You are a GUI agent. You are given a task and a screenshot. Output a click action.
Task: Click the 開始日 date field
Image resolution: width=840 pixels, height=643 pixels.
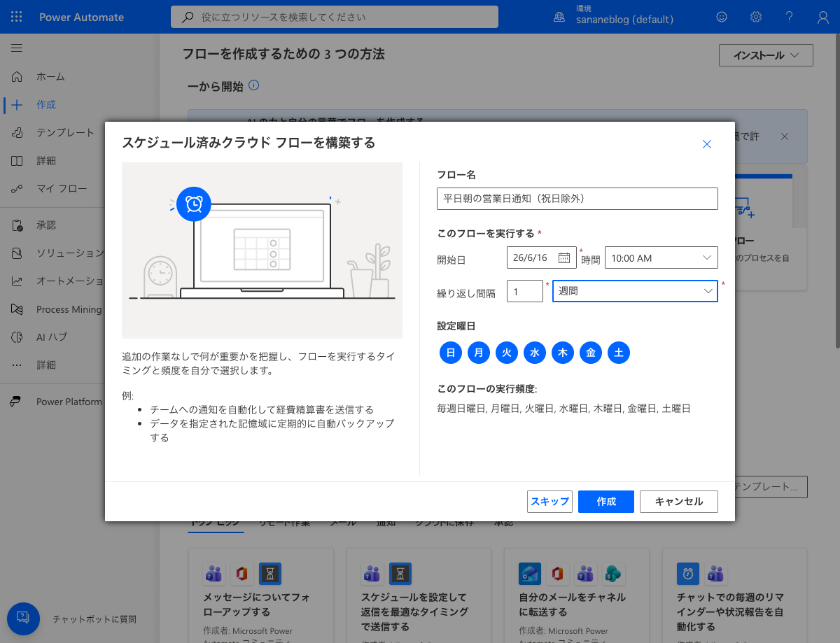point(542,257)
